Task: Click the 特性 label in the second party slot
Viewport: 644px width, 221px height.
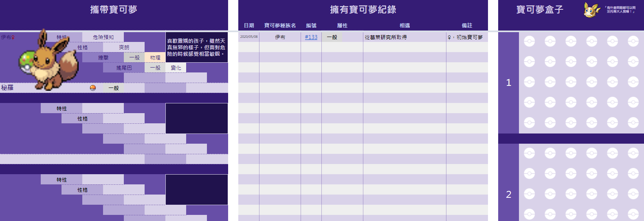Action: pos(62,108)
